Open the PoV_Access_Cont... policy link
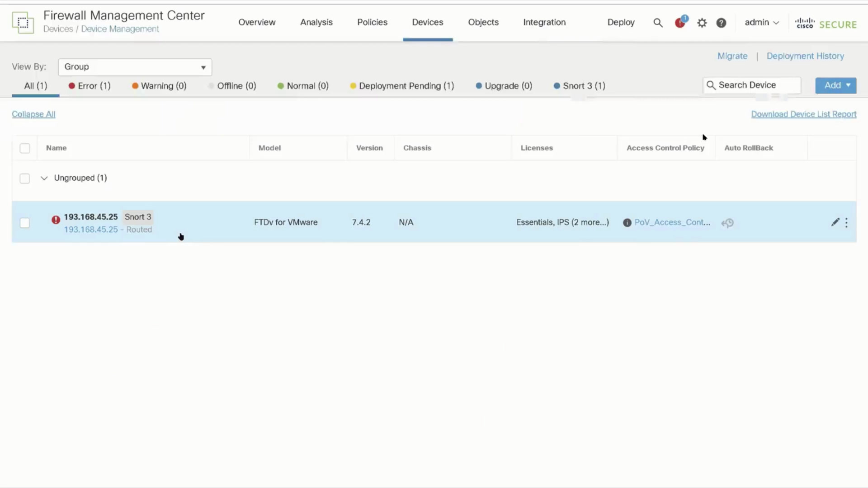Viewport: 868px width, 488px height. [x=672, y=222]
